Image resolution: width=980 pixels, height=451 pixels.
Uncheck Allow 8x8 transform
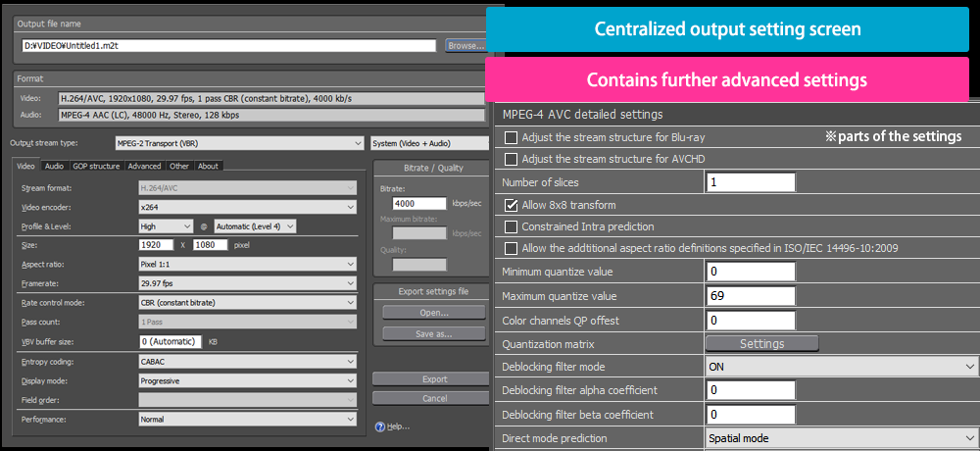point(512,205)
